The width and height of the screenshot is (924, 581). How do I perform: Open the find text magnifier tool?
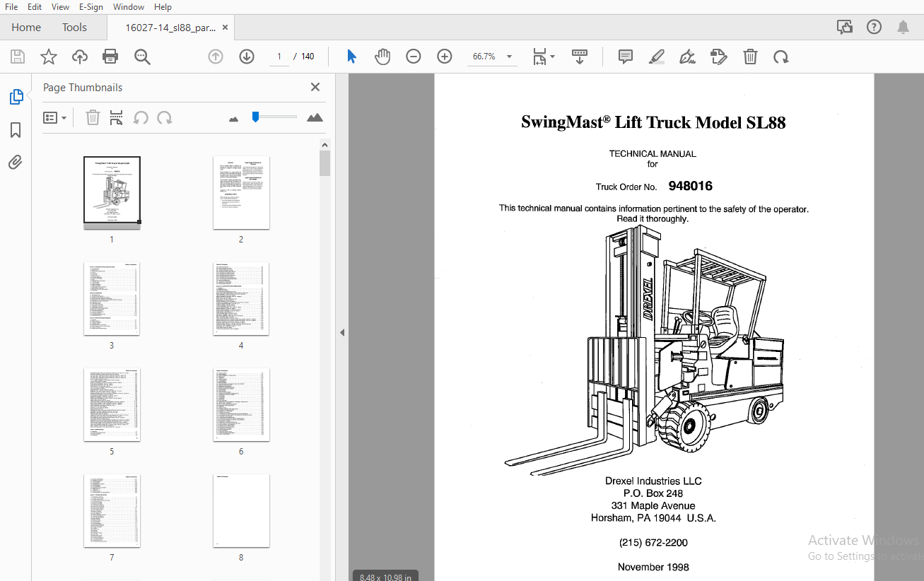142,57
